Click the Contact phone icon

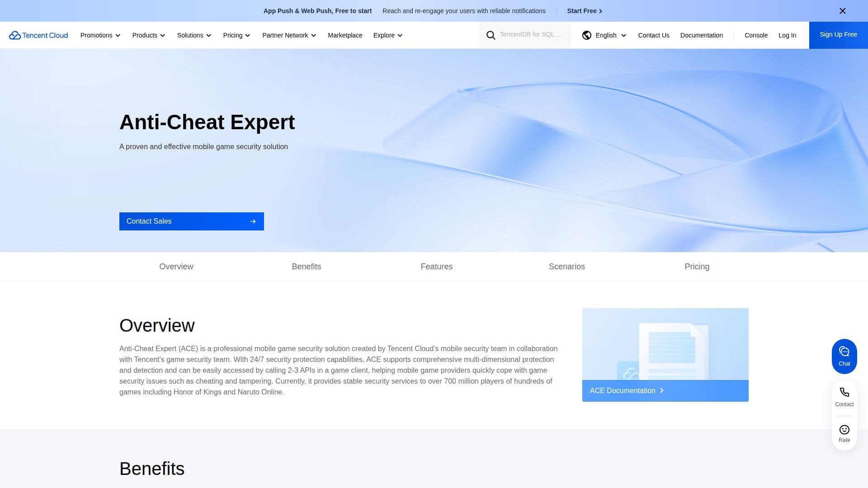click(x=844, y=392)
